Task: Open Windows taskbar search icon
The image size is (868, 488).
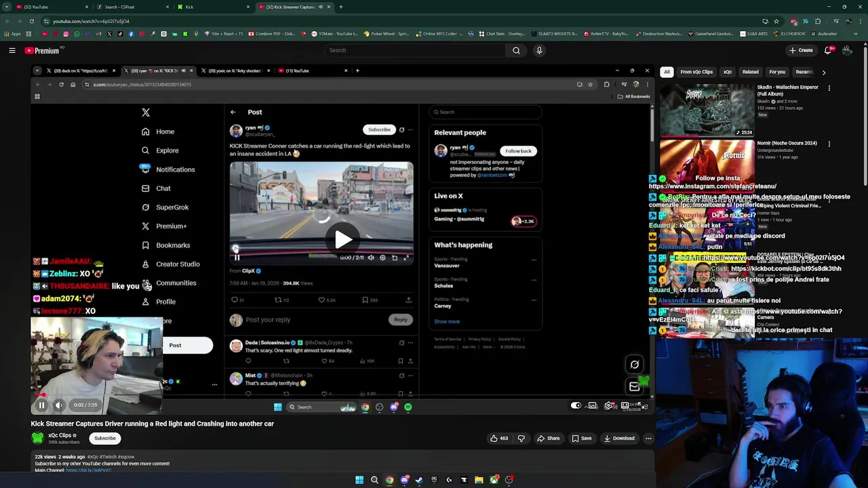Action: point(374,480)
